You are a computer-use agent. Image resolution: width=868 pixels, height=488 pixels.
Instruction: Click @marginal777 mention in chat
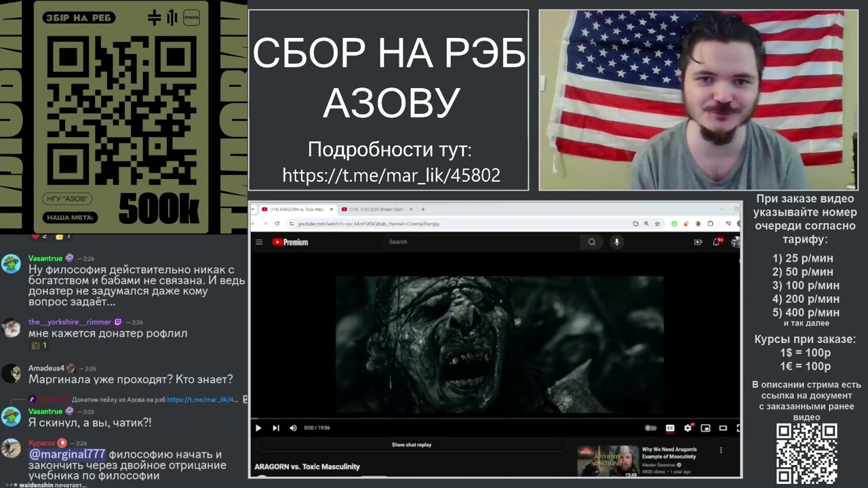point(67,454)
